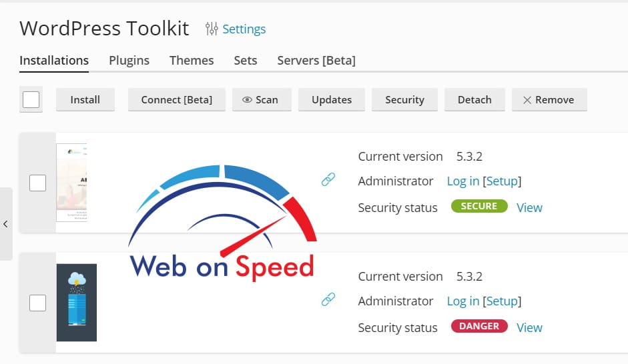
Task: Open the Themes tab
Action: point(192,61)
